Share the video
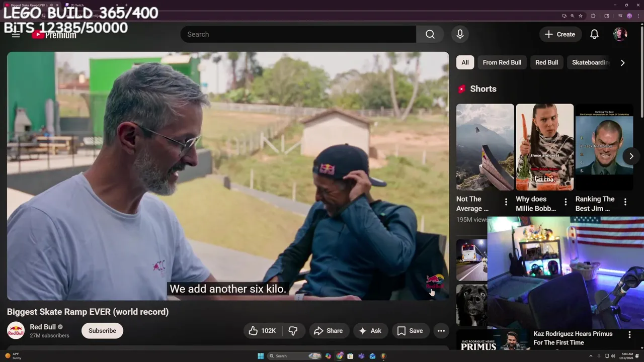Viewport: 644px width, 362px height. pos(328,331)
